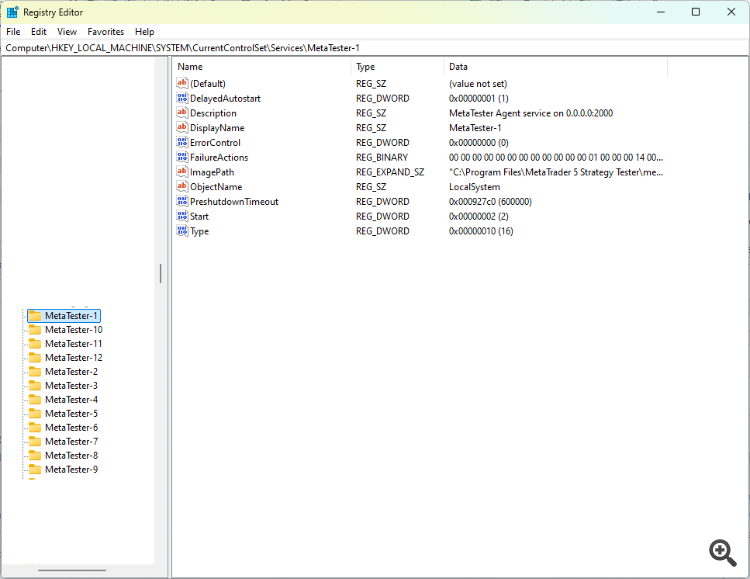Select the ImagePath value name
The image size is (750, 579).
(x=212, y=172)
